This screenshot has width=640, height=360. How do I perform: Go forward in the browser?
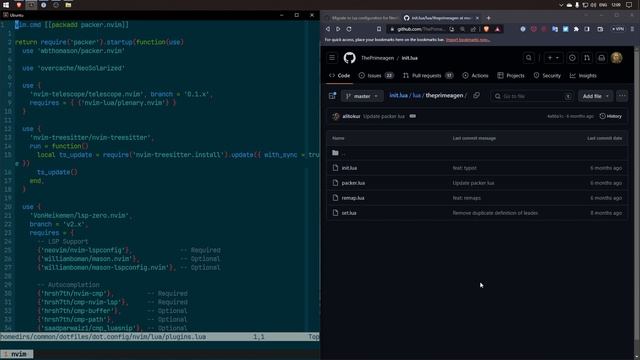[x=338, y=29]
